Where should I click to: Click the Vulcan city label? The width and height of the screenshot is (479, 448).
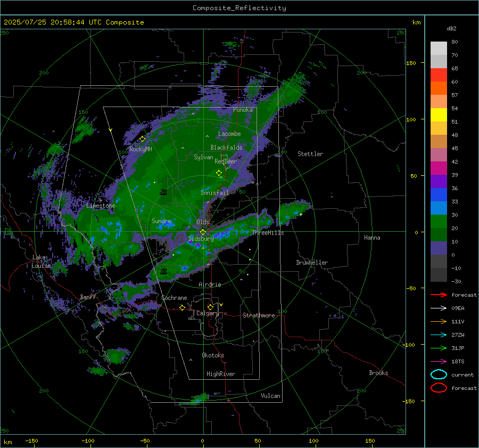point(271,396)
